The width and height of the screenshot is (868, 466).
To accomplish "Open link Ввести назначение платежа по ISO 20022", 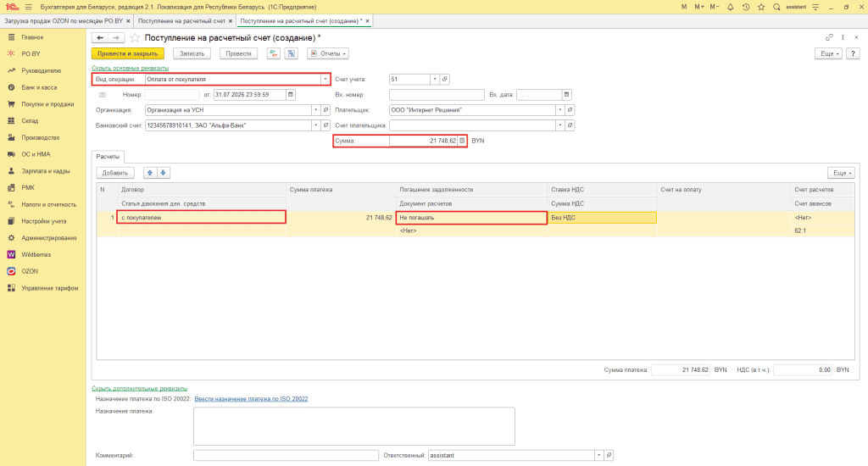I will (251, 398).
